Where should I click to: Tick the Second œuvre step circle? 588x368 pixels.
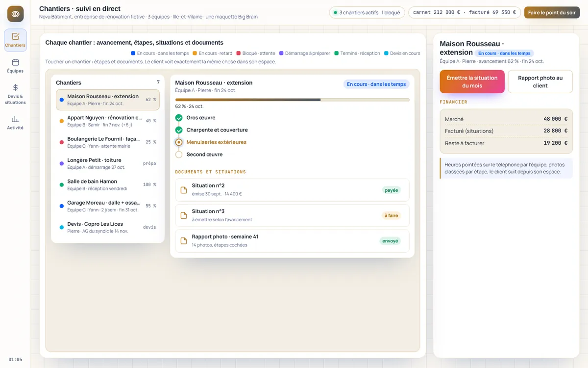pos(179,155)
